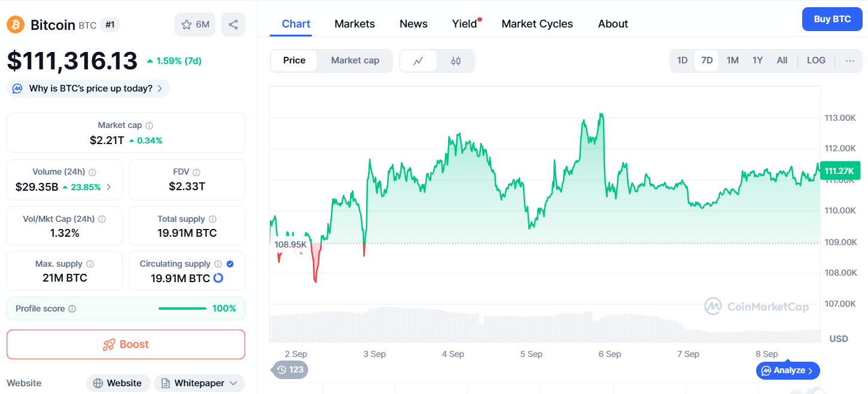Switch to candlestick chart icon
868x394 pixels.
456,60
